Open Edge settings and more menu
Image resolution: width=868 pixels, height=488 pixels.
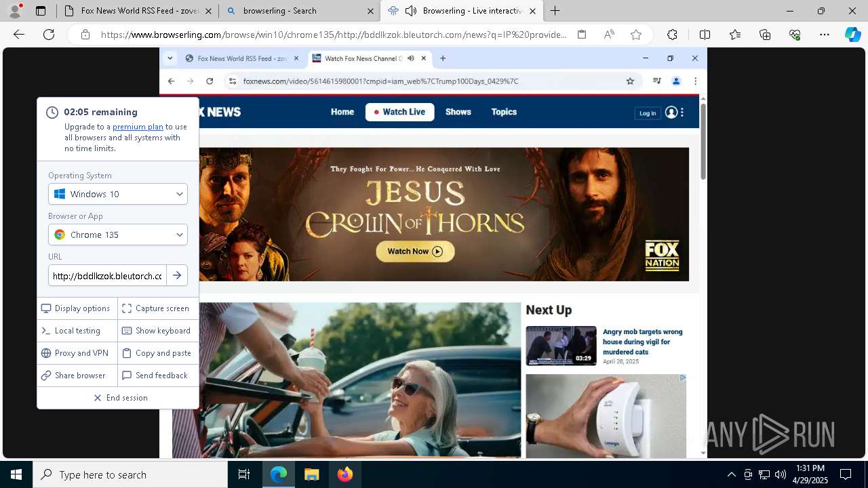tap(825, 35)
